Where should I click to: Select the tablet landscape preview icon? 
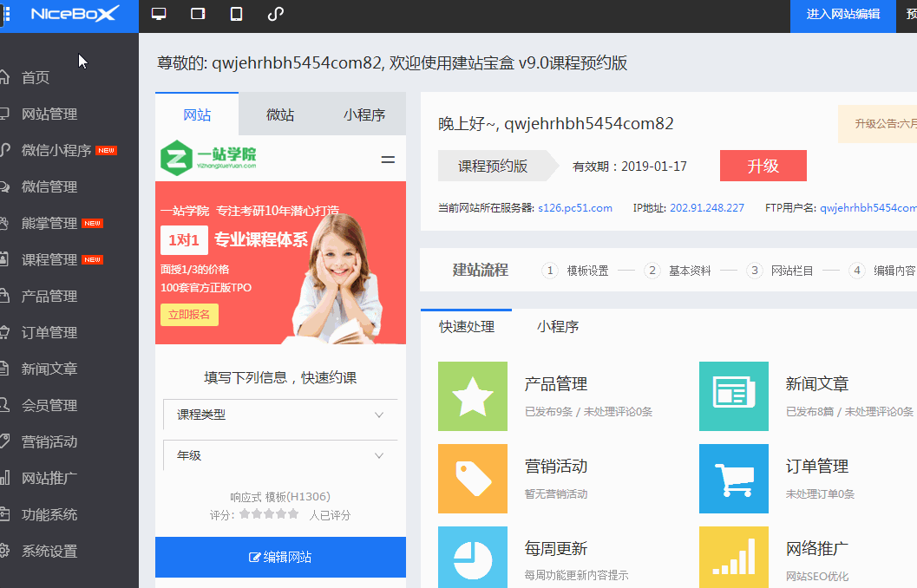tap(198, 14)
